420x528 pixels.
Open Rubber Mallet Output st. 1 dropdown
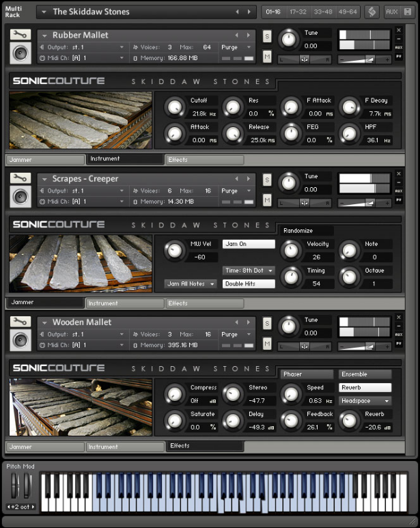pyautogui.click(x=82, y=48)
